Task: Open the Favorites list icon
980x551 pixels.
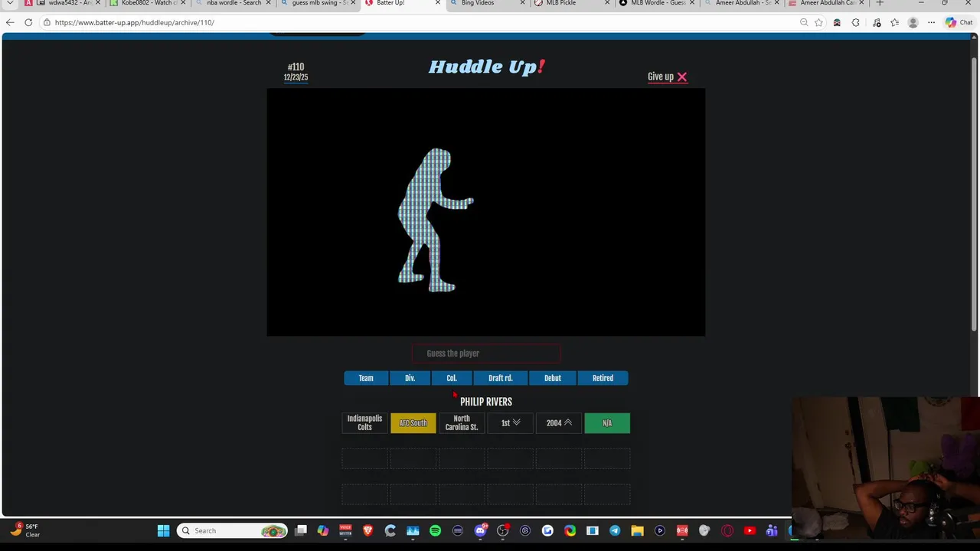Action: tap(895, 22)
